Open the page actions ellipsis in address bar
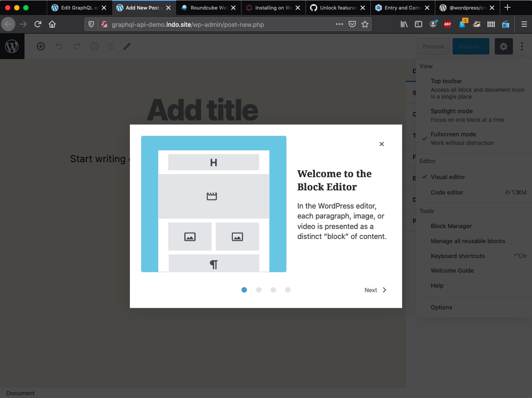Screen dimensions: 532x398 (x=339, y=24)
